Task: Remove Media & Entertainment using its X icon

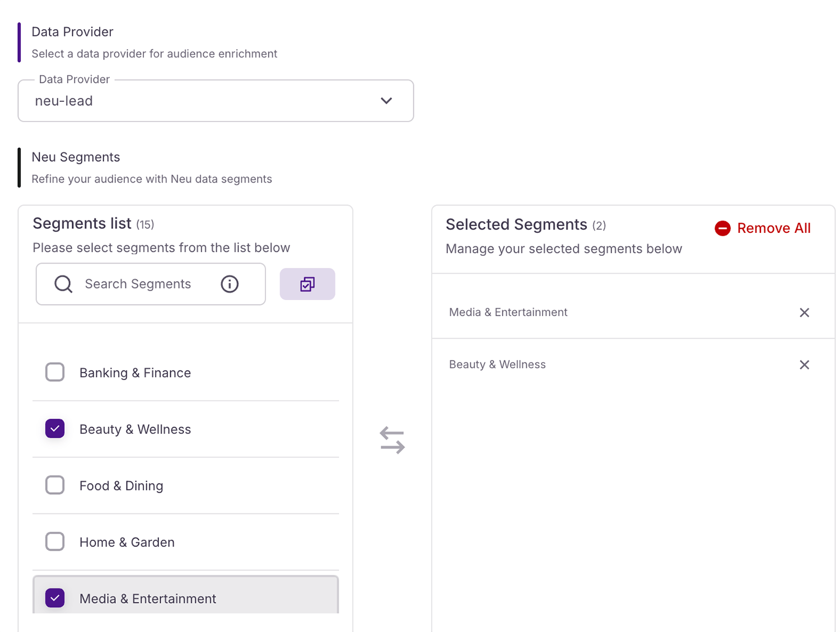Action: click(804, 312)
